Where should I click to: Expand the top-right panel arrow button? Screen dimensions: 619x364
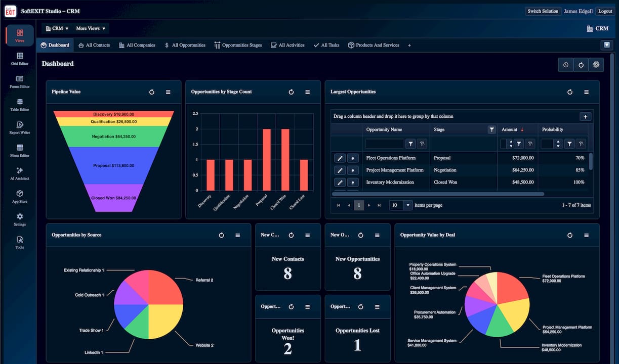tap(607, 45)
